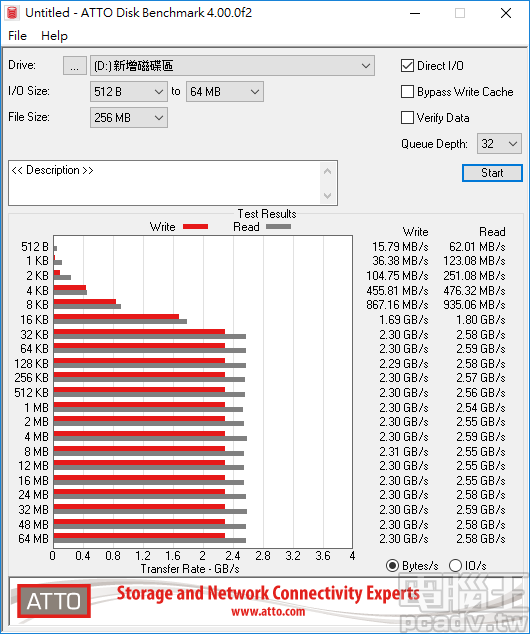Viewport: 530px width, 634px height.
Task: Minimize the ATTO Disk Benchmark window
Action: tap(415, 13)
